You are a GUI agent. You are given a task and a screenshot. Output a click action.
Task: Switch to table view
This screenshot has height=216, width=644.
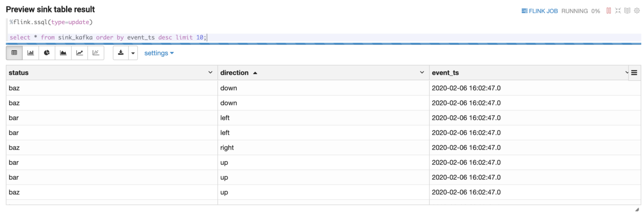[x=14, y=53]
